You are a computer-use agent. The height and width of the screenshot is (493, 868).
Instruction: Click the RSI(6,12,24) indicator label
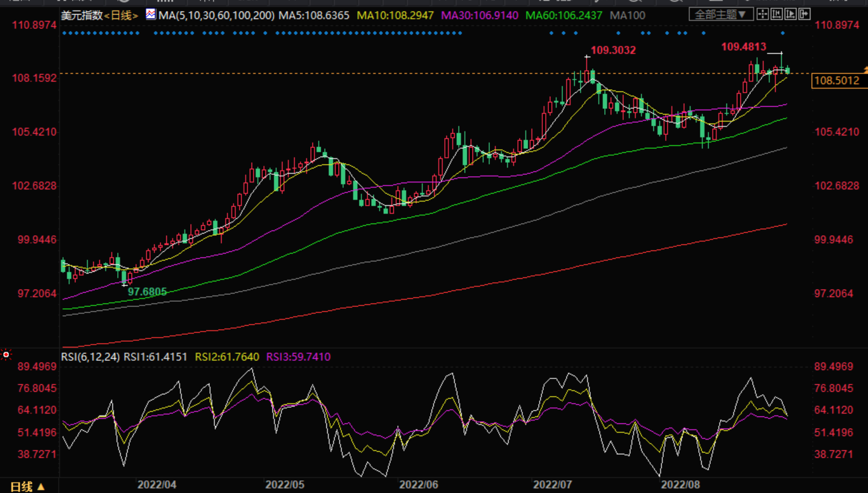tap(90, 357)
